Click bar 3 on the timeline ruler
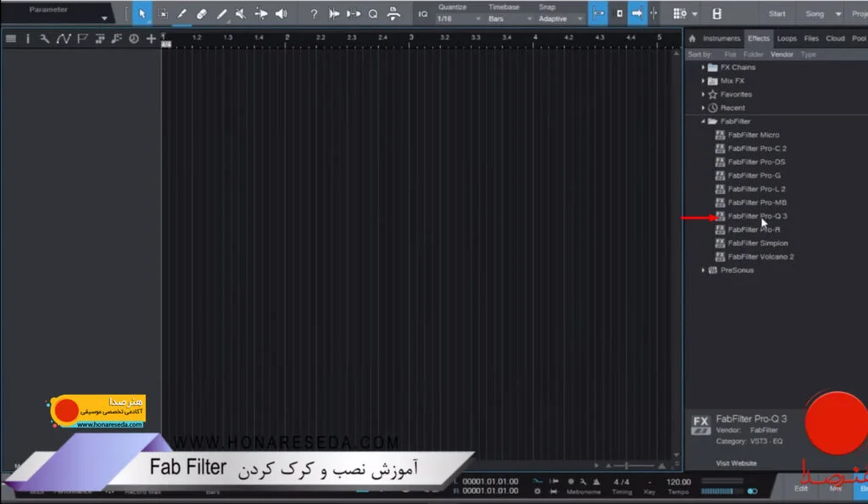This screenshot has width=868, height=504. tap(411, 37)
